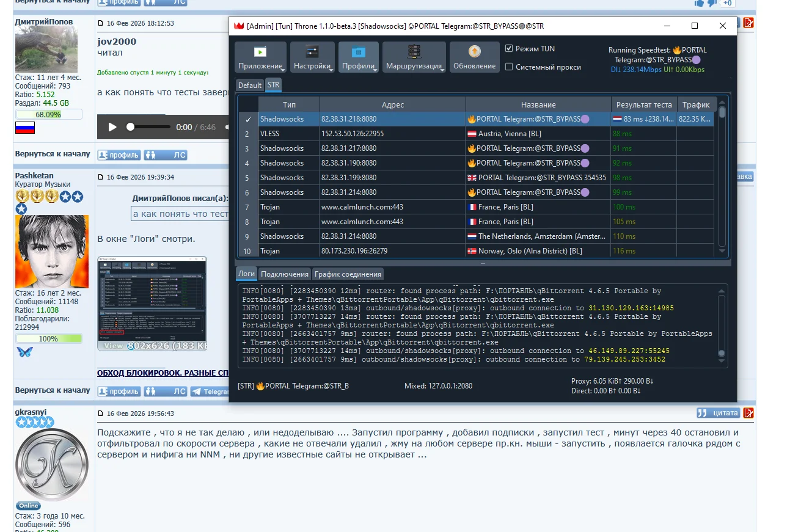This screenshot has width=790, height=532.
Task: Click the thumbs-up icon at top right
Action: tap(699, 3)
